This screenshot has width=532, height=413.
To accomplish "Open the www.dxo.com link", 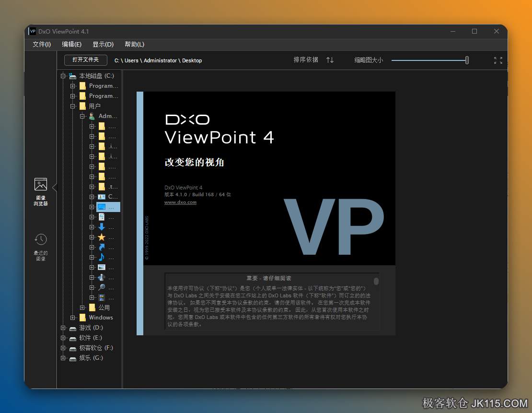I will point(180,202).
